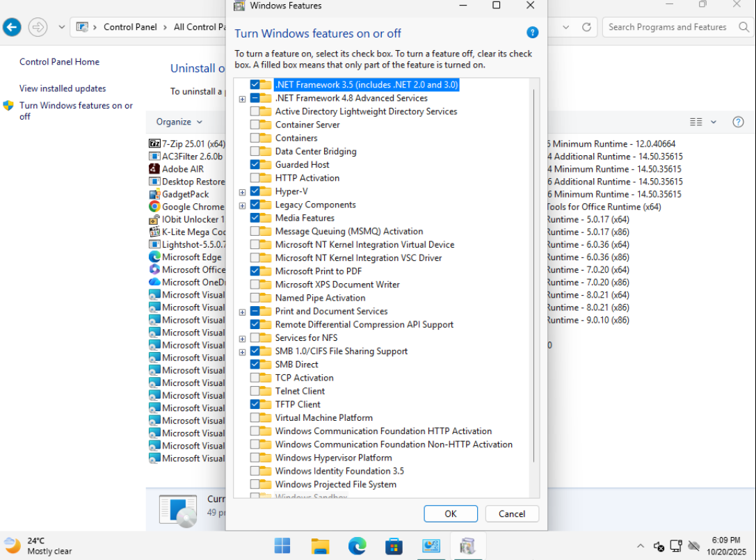Open the recent locations dropdown arrow
Image resolution: width=756 pixels, height=560 pixels.
pyautogui.click(x=62, y=27)
